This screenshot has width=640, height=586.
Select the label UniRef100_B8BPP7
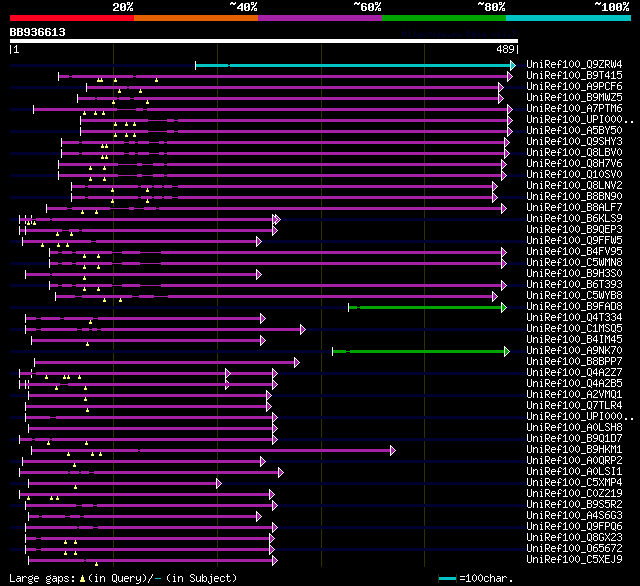click(x=574, y=362)
